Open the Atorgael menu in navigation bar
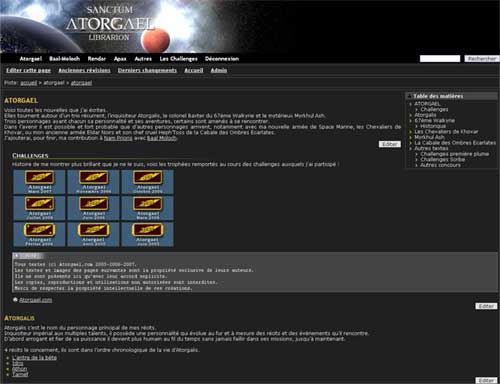 [x=31, y=59]
